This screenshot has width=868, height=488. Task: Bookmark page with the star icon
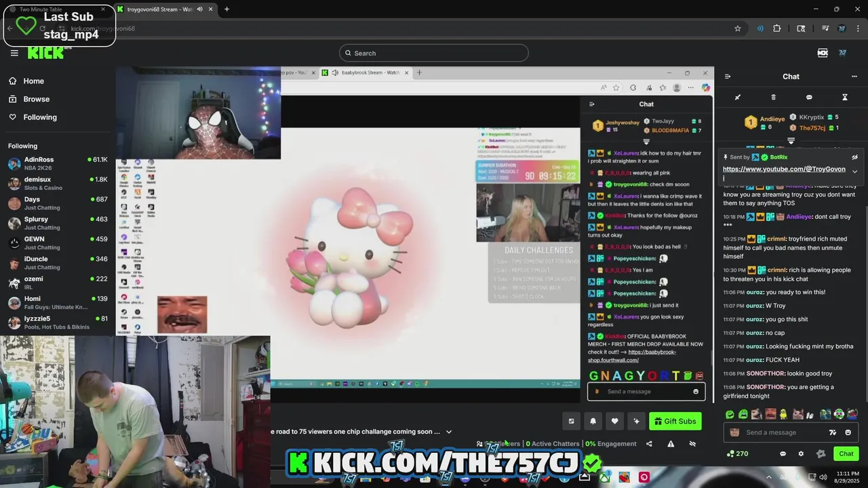tap(738, 28)
